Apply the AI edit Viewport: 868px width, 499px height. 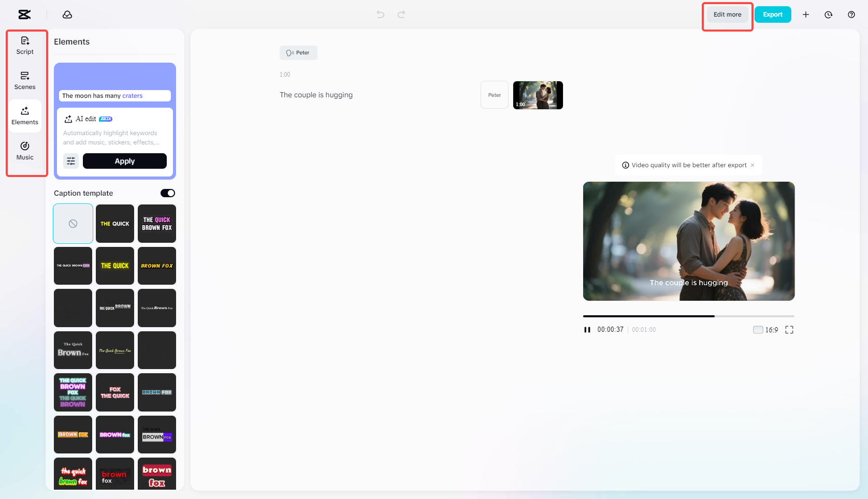pos(125,161)
